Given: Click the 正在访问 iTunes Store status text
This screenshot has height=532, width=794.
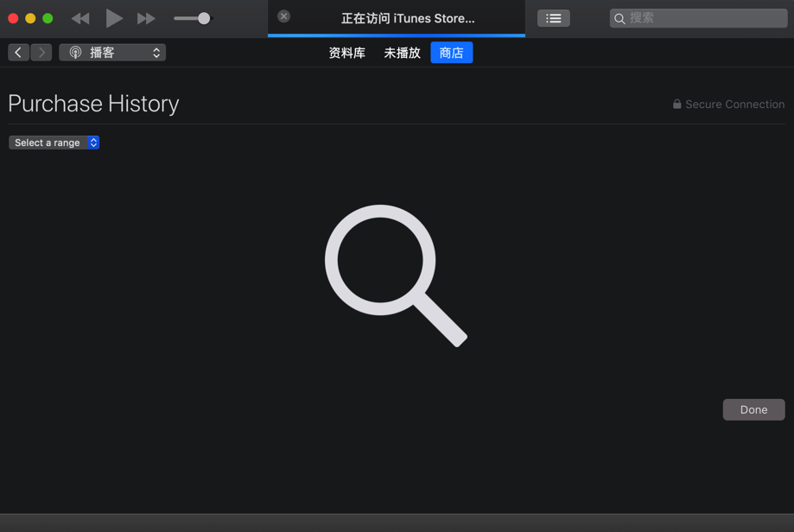Looking at the screenshot, I should [x=408, y=19].
